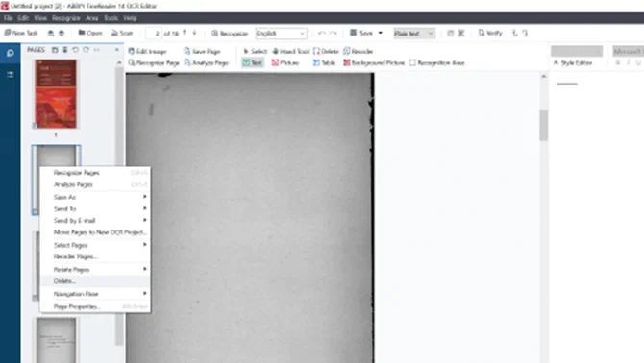Open the Area menu
Viewport: 644px width, 363px height.
coord(92,18)
